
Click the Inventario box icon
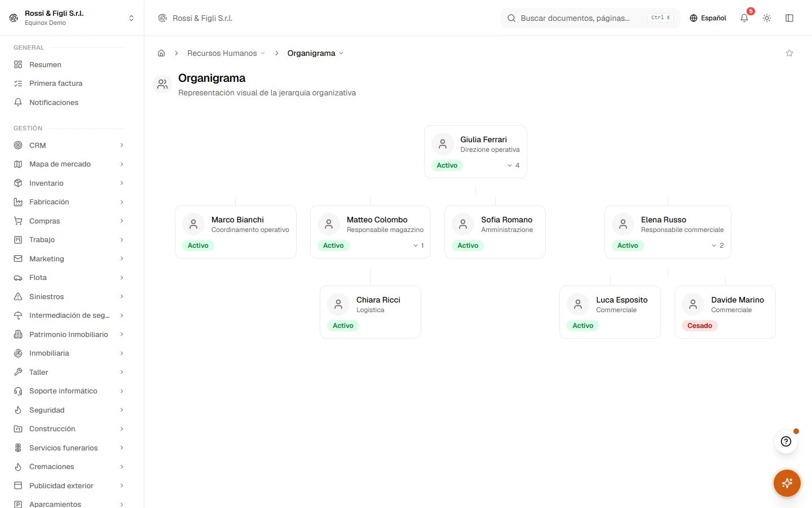tap(18, 183)
